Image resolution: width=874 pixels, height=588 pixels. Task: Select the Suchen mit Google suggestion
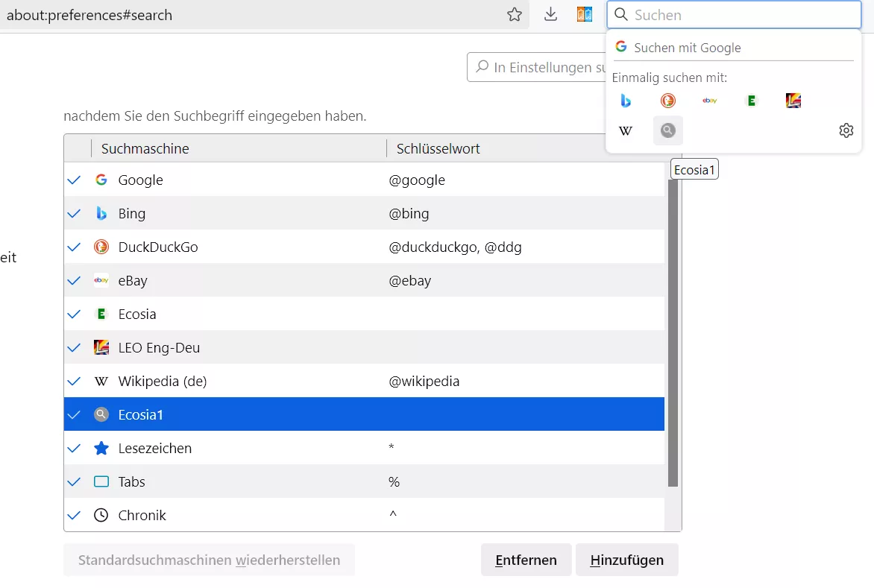(733, 48)
